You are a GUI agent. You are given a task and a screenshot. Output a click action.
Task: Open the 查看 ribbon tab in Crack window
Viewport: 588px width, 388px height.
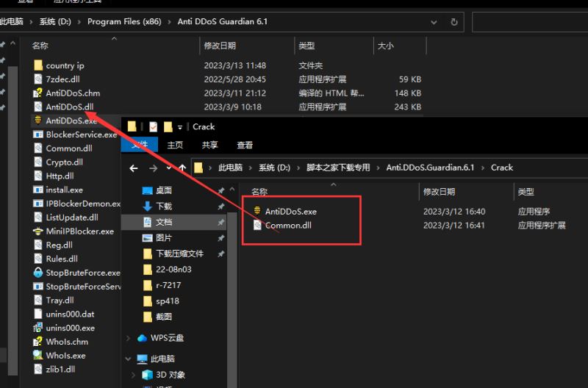(245, 145)
